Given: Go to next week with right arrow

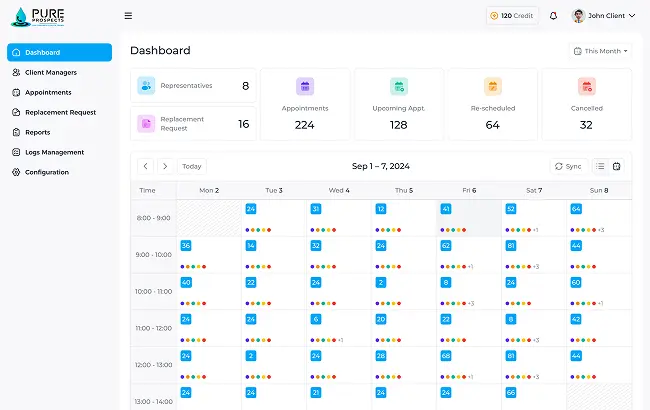Looking at the screenshot, I should point(165,166).
